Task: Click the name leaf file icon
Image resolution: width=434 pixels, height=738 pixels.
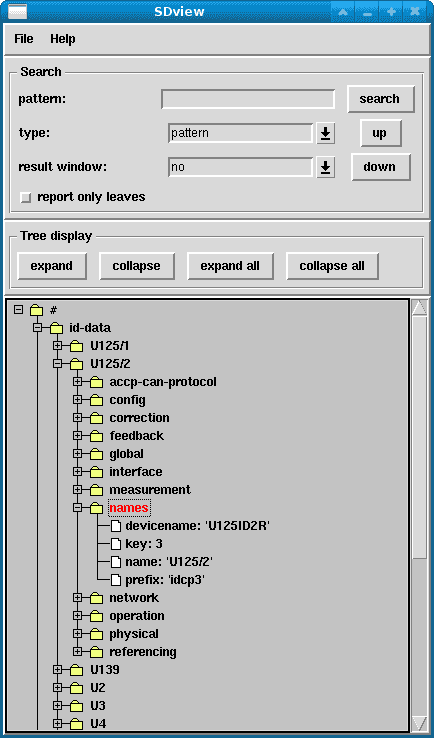Action: tap(116, 562)
